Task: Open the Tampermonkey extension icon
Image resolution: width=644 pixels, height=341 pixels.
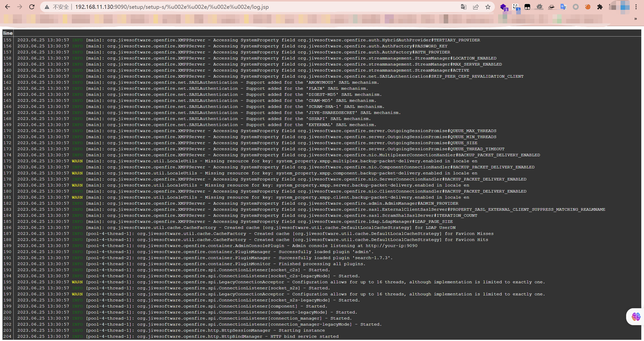Action: point(527,7)
